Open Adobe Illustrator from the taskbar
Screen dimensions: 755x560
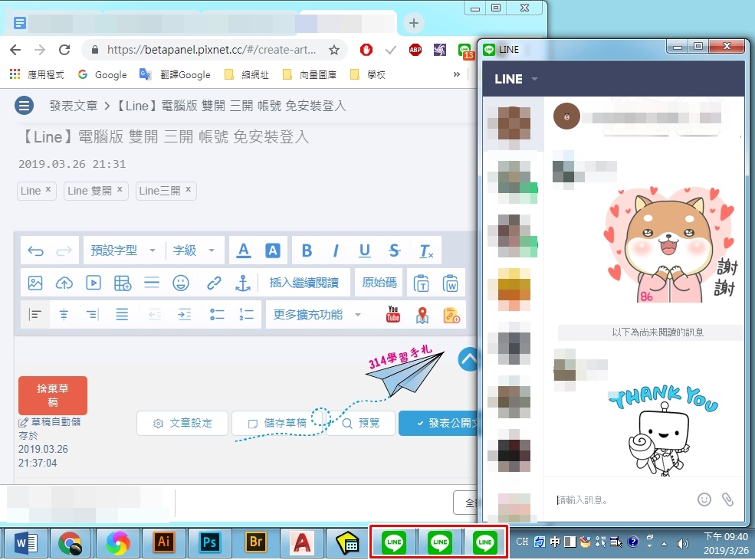164,542
